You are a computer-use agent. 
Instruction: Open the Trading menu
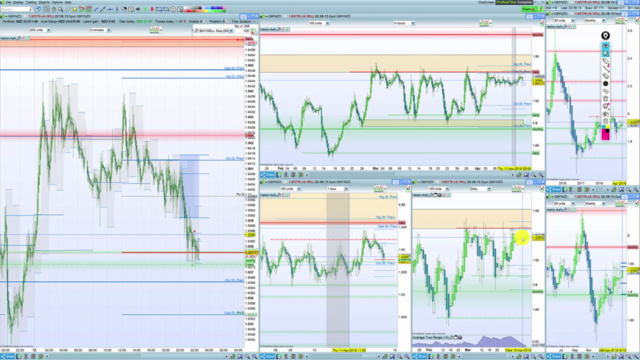pos(31,2)
